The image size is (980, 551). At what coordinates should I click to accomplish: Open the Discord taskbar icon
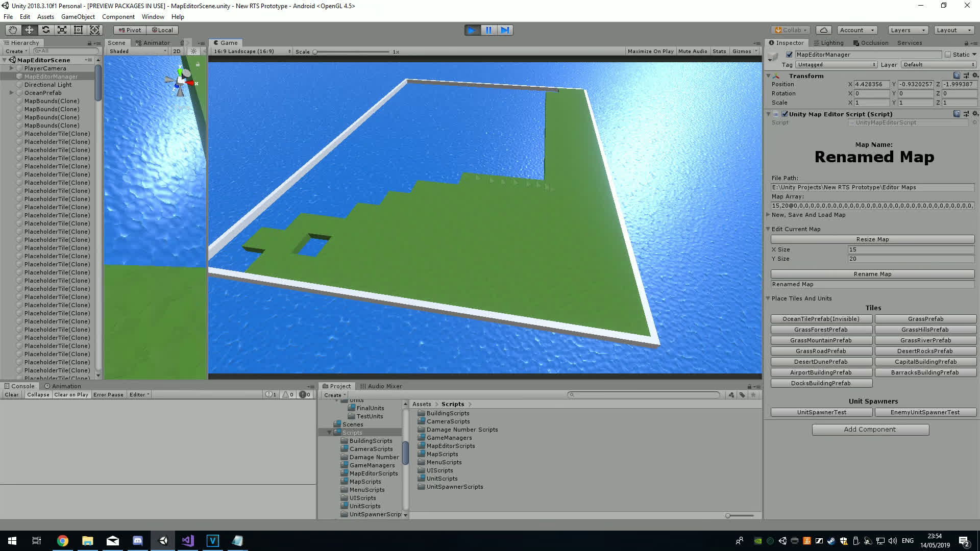coord(137,541)
